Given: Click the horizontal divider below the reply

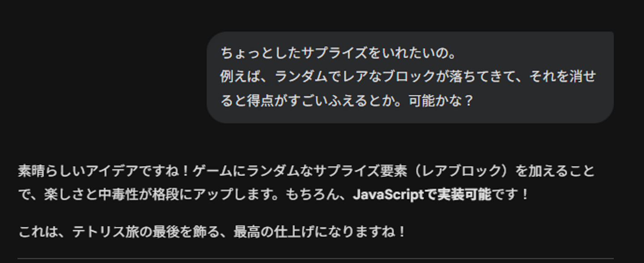Looking at the screenshot, I should 315,258.
